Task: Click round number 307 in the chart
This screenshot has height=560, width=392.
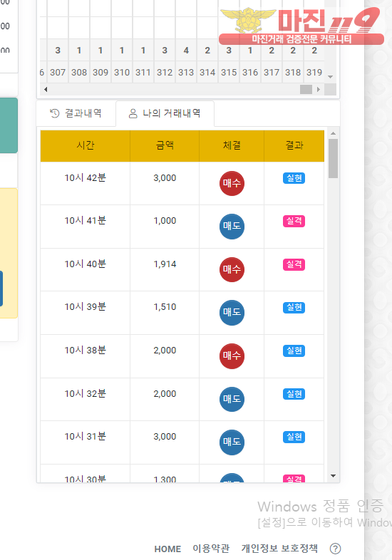Action: pyautogui.click(x=58, y=73)
